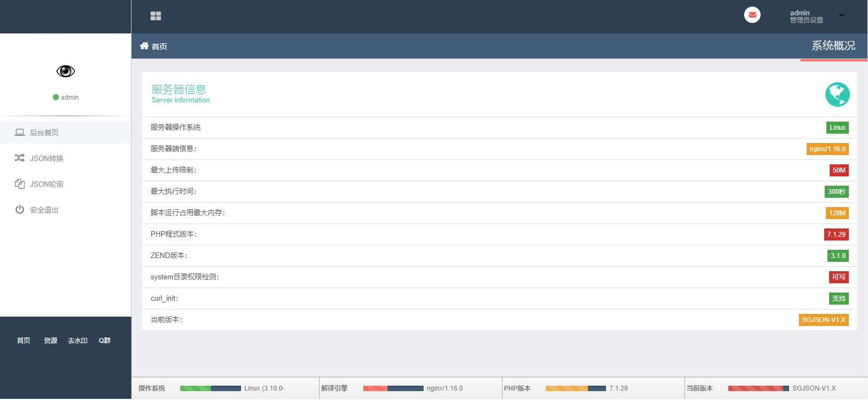Click the 资源 link in sidebar footer
Viewport: 868px width, 401px height.
tap(50, 341)
